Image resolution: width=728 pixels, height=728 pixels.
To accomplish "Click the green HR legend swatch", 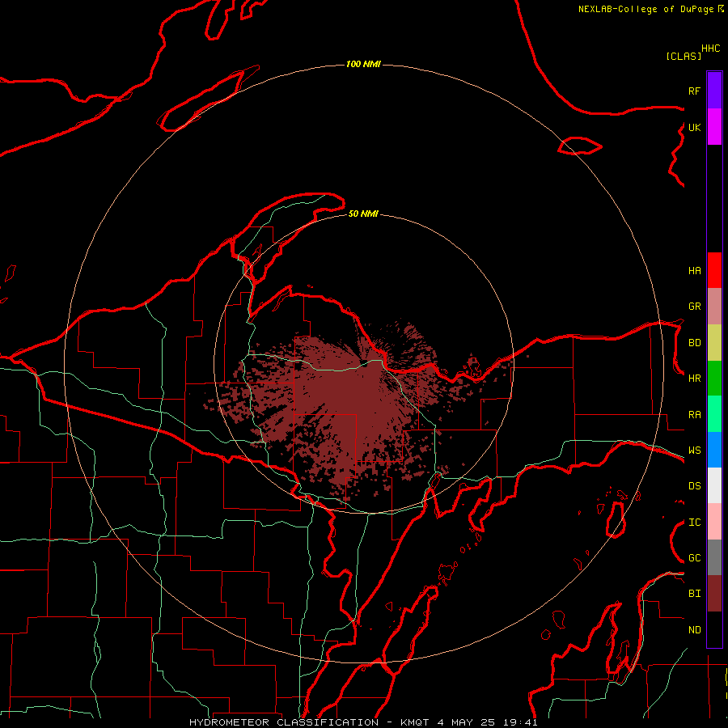I will (714, 379).
